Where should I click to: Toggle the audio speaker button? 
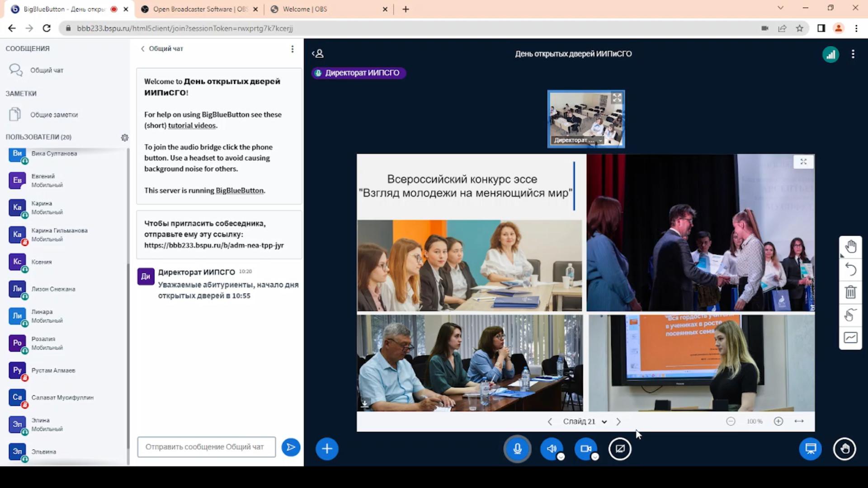[552, 449]
